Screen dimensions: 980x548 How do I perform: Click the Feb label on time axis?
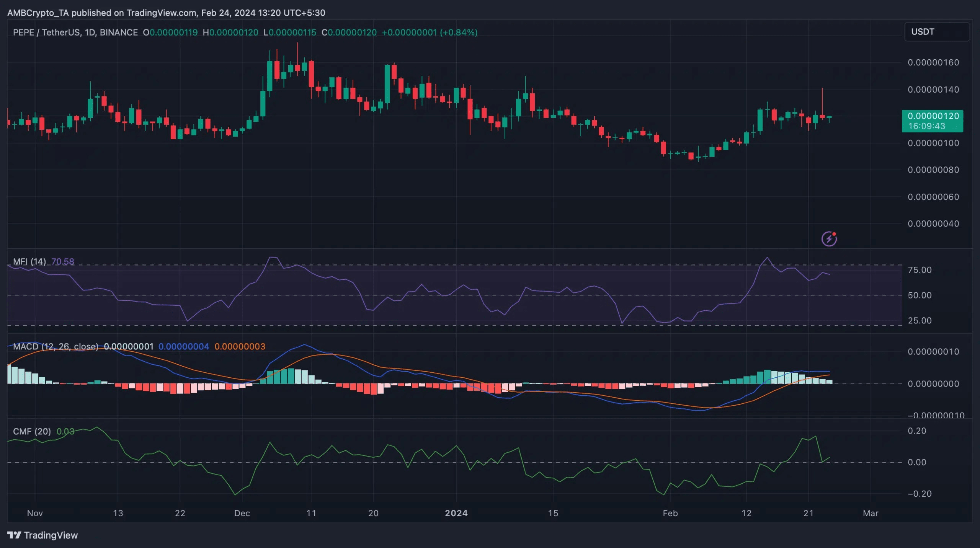coord(670,513)
